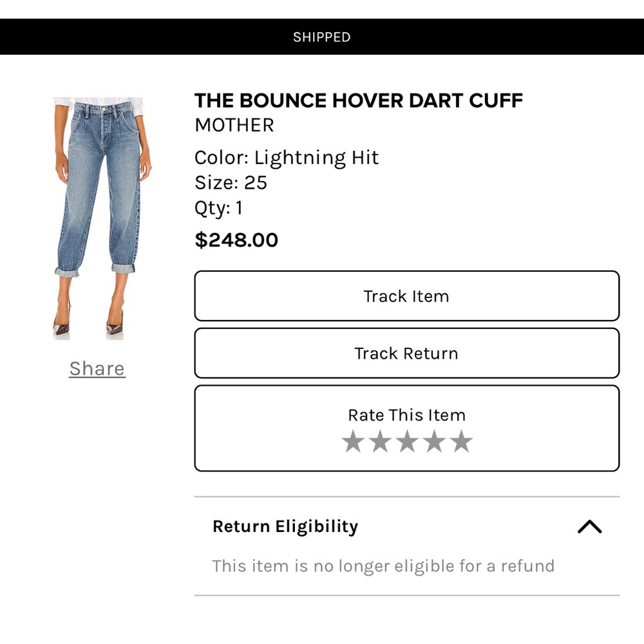644x644 pixels.
Task: Expand the Return Eligibility heading
Action: click(285, 527)
